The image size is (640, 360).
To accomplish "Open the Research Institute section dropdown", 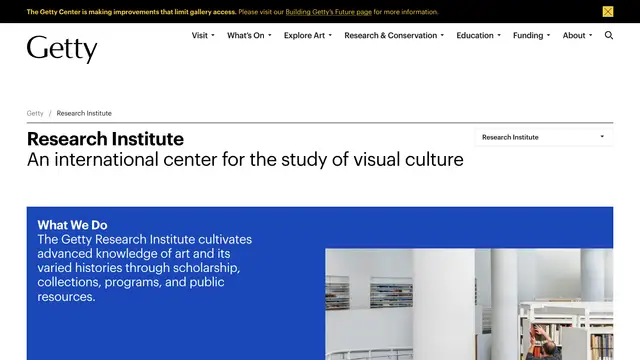I will pyautogui.click(x=543, y=137).
